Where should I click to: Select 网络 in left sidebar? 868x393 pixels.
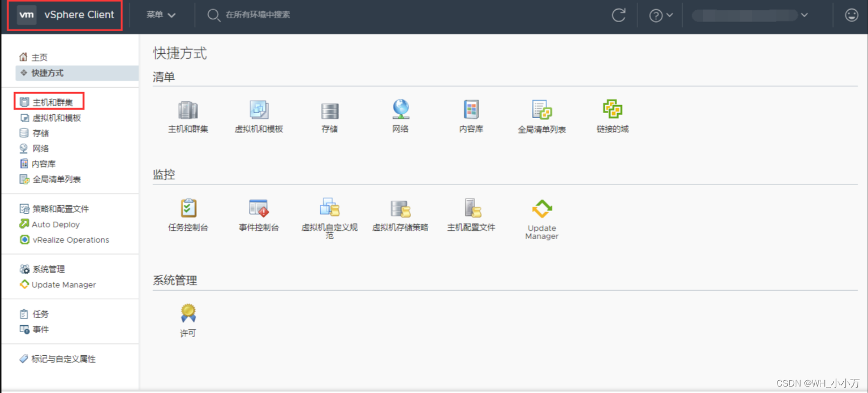pos(34,149)
